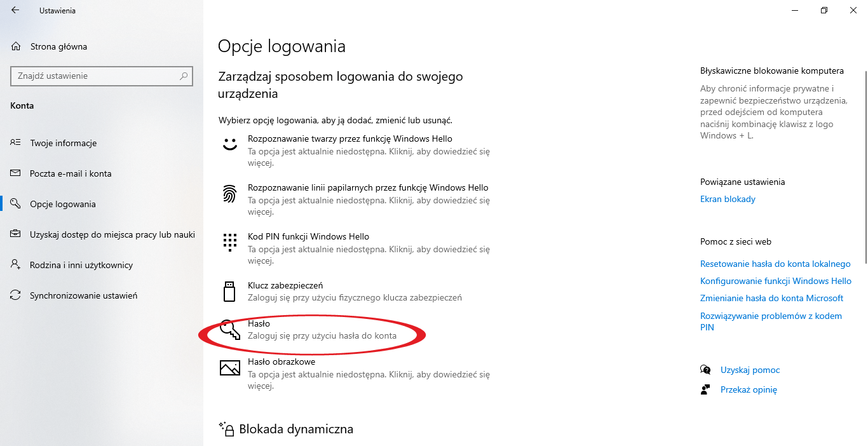Click the home icon beside Strona główna
The height and width of the screenshot is (446, 868).
[16, 46]
